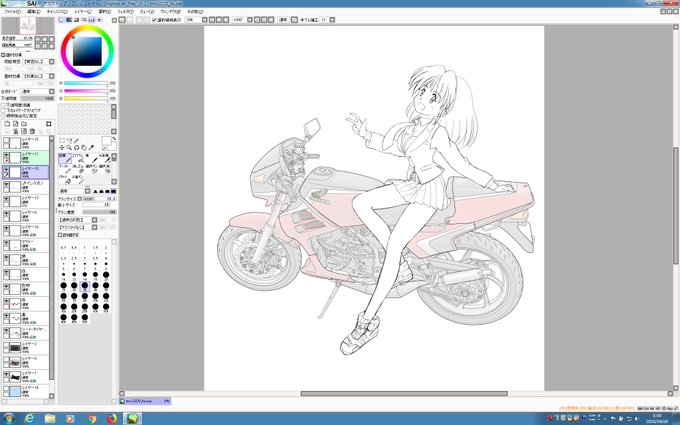Click the redo arrow in top toolbar

130,20
